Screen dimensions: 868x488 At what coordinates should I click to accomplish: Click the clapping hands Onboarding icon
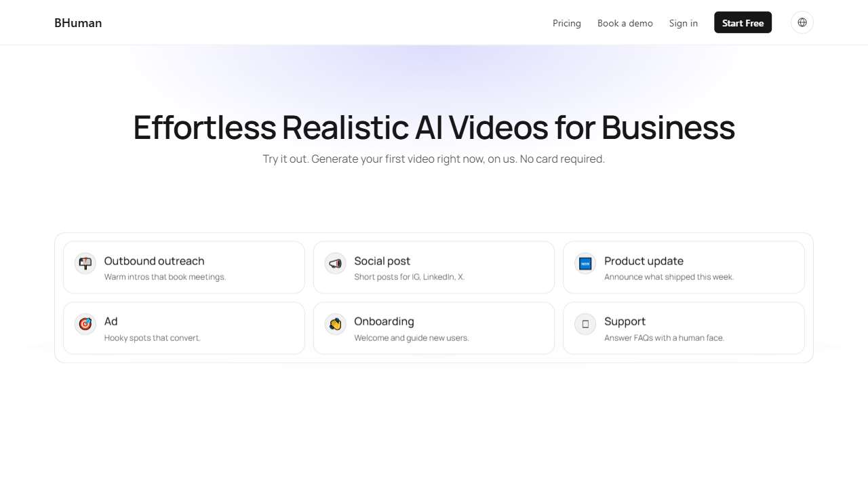click(335, 324)
